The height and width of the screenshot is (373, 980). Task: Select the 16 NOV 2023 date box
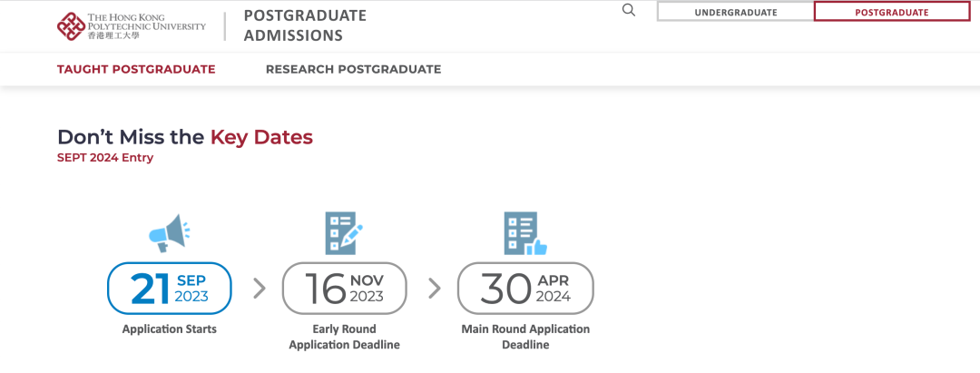(345, 288)
